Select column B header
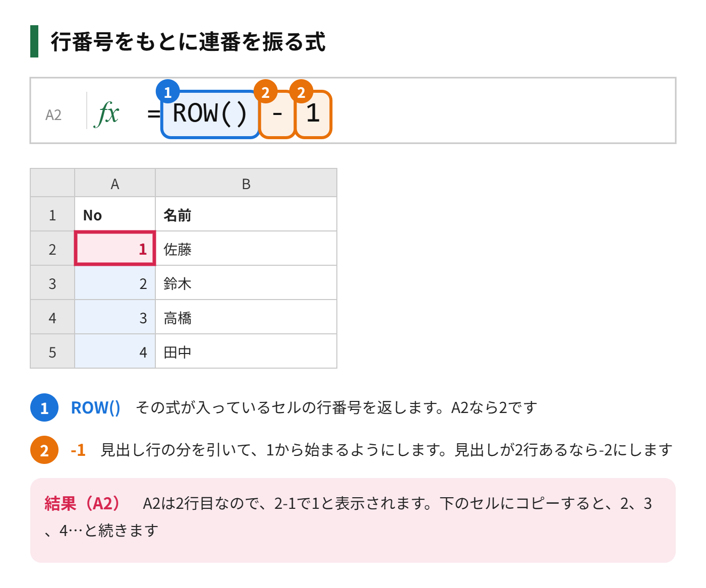Screen dimensions: 706x588 (246, 183)
